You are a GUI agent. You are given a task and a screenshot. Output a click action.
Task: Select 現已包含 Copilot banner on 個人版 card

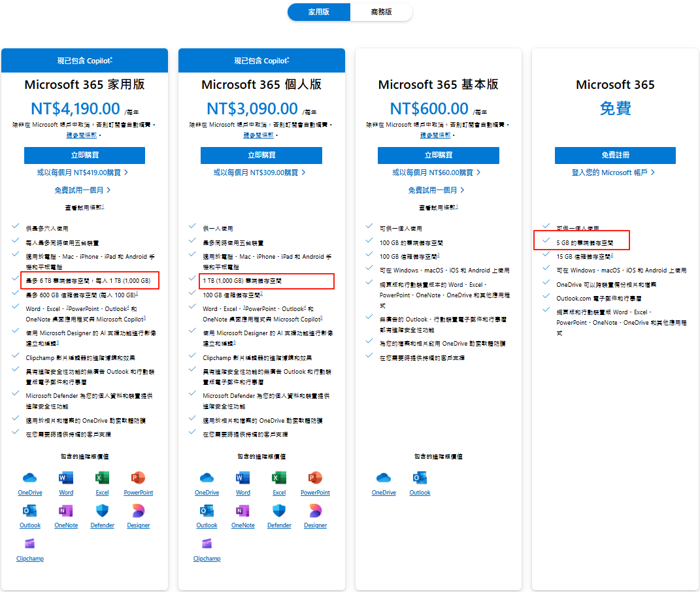[x=261, y=61]
